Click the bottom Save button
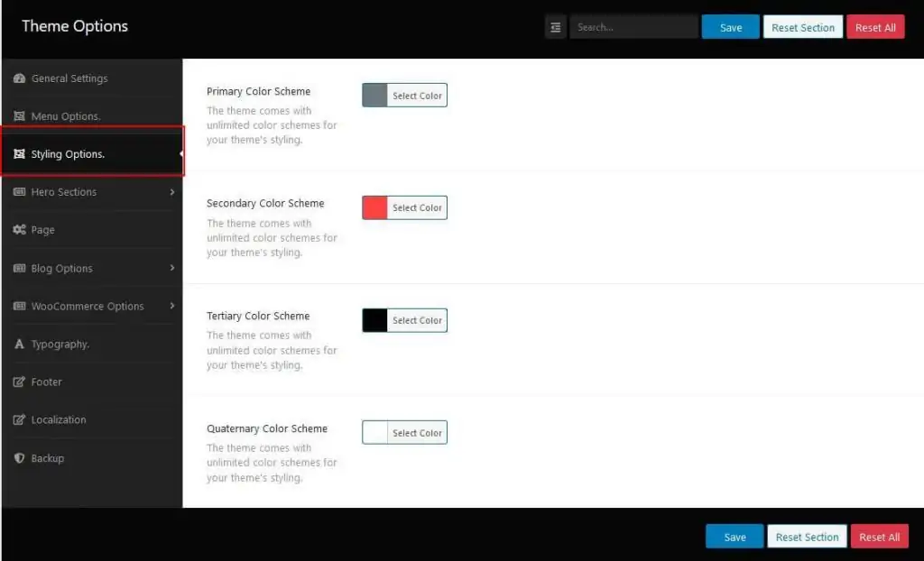This screenshot has width=924, height=561. (x=735, y=537)
